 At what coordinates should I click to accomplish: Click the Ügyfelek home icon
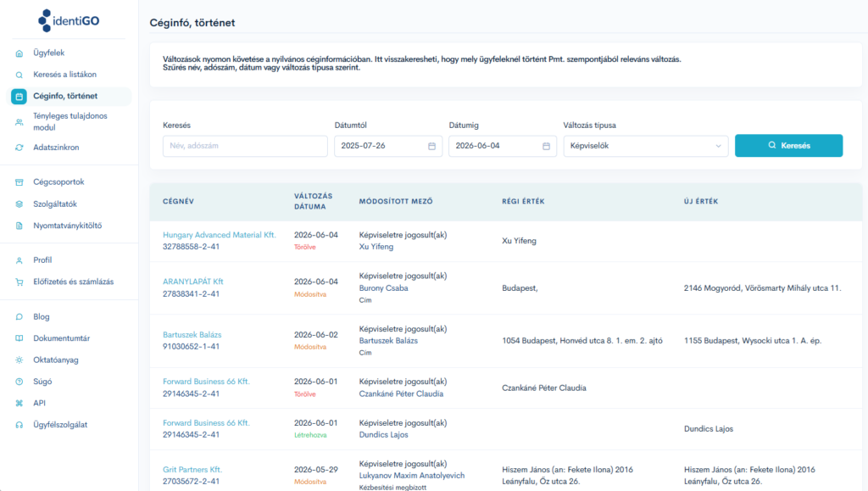point(19,53)
